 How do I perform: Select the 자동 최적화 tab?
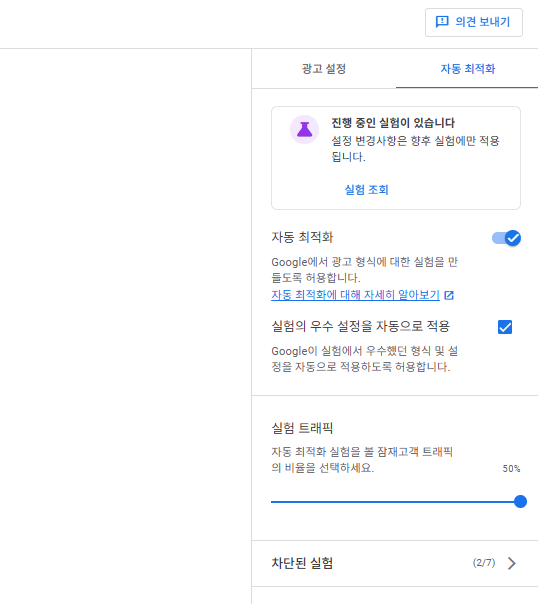point(467,69)
